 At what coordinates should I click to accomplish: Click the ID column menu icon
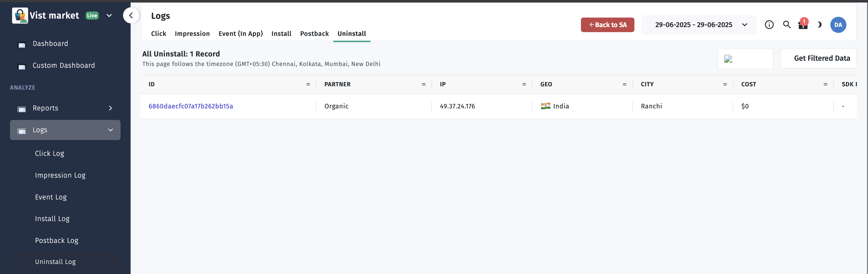(308, 85)
